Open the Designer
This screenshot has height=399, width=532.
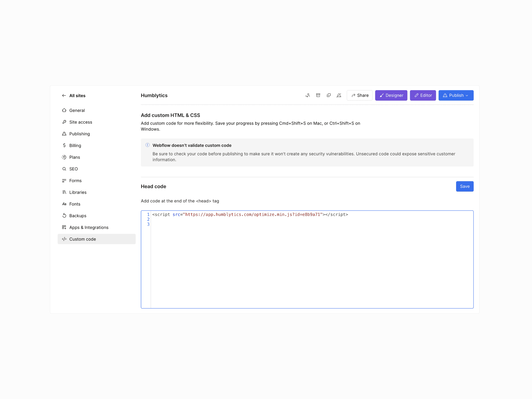coord(391,95)
